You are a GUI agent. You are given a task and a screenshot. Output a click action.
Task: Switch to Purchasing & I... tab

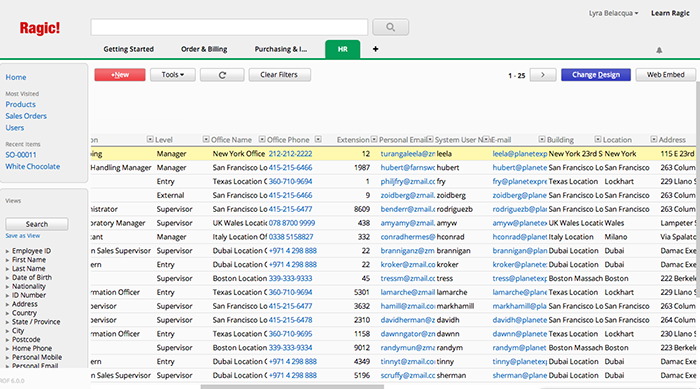point(281,49)
